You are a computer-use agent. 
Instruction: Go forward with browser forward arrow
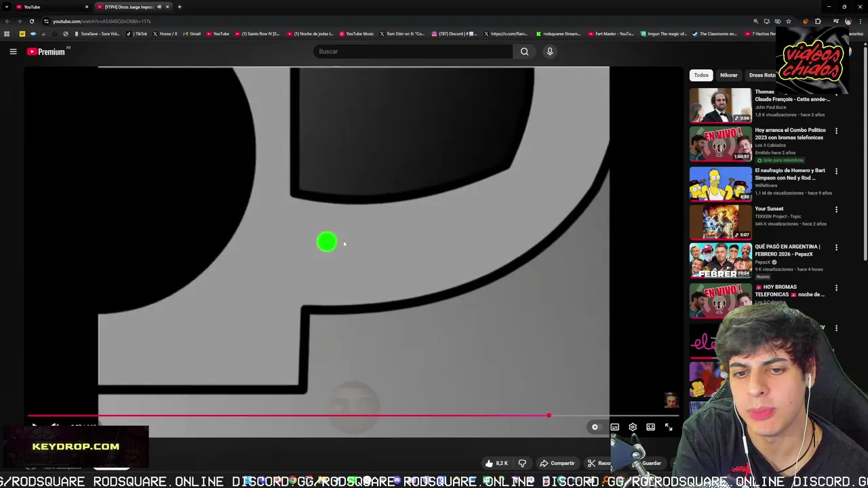20,22
